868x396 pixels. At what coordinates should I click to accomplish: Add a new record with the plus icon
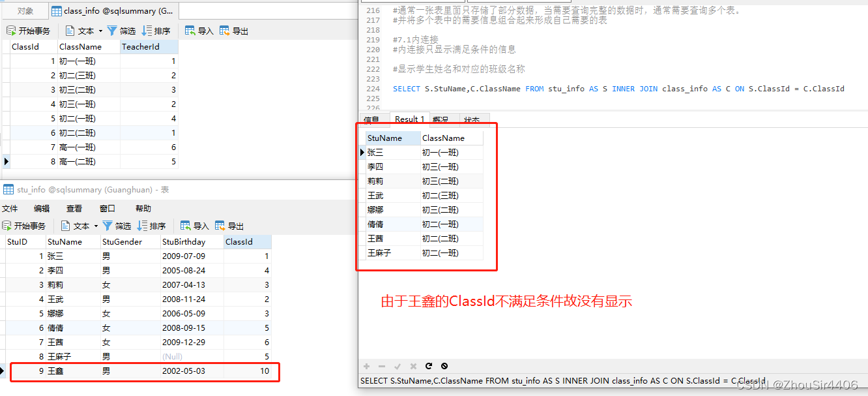click(366, 366)
